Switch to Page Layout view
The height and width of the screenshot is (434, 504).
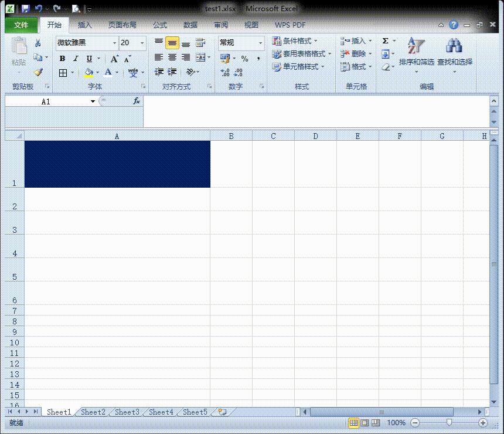365,423
